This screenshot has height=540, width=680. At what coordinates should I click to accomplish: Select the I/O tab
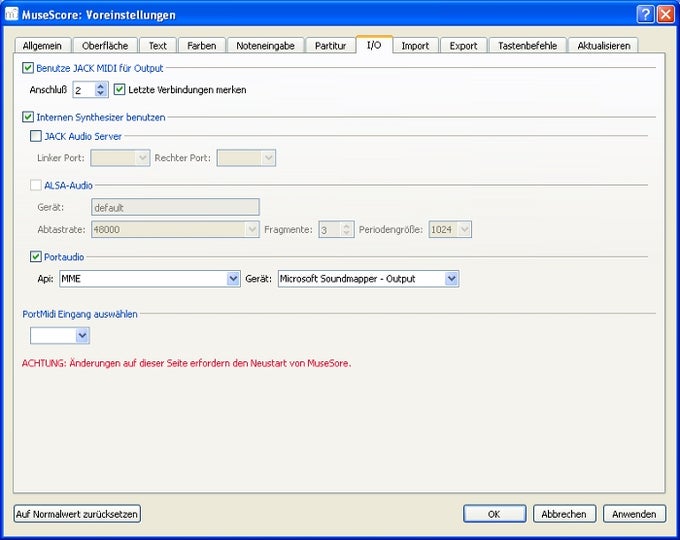374,45
